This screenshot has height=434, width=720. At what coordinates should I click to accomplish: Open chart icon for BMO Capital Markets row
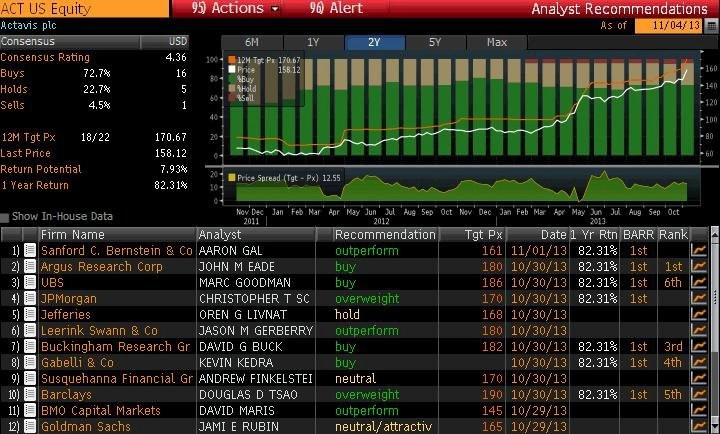click(698, 411)
